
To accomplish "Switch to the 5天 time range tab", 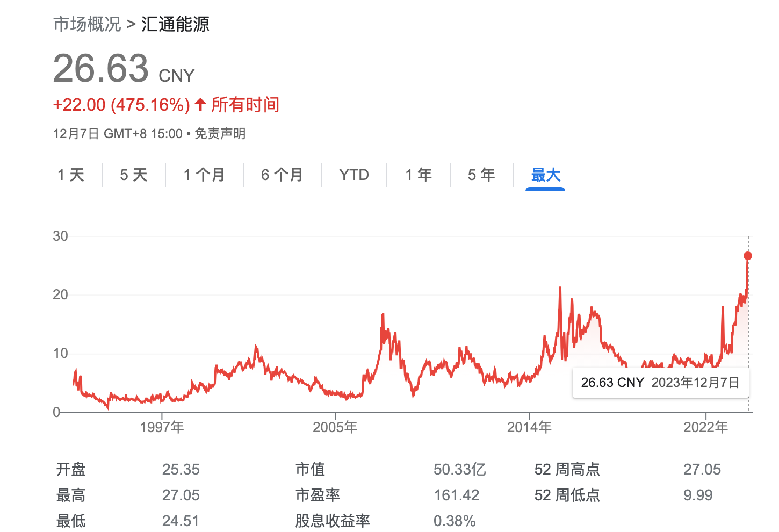I will point(133,175).
